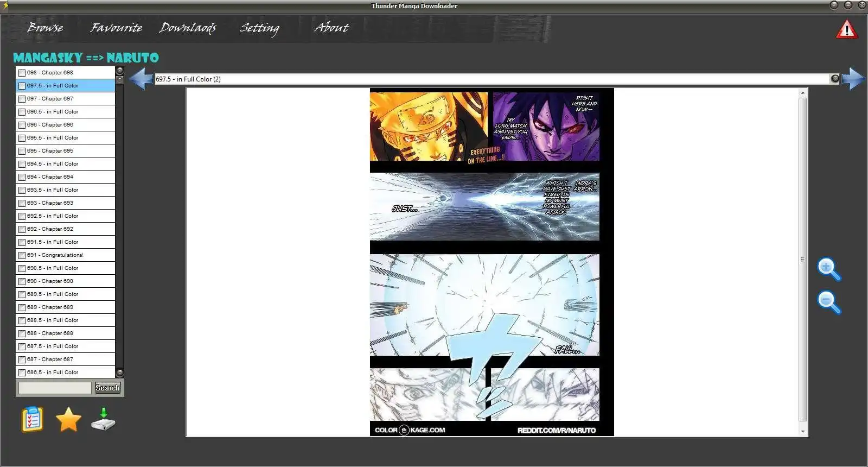Image resolution: width=868 pixels, height=467 pixels.
Task: Expand the page selector dropdown arrow
Action: pyautogui.click(x=835, y=79)
